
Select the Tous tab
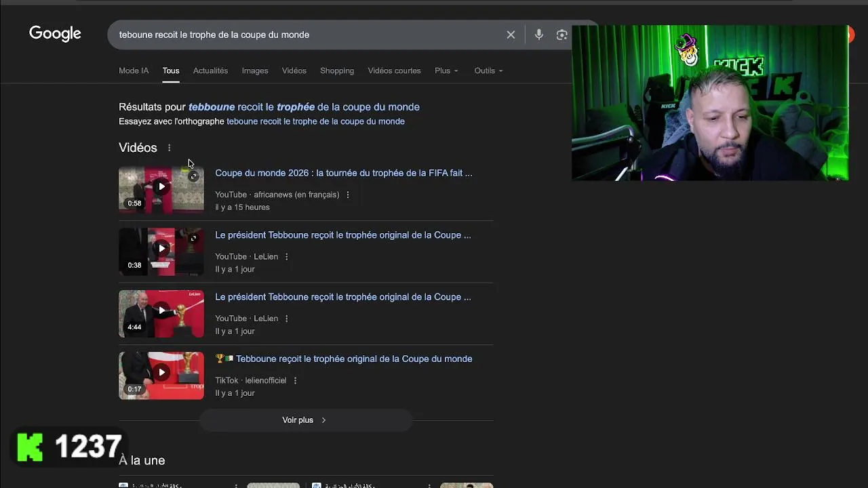click(171, 70)
